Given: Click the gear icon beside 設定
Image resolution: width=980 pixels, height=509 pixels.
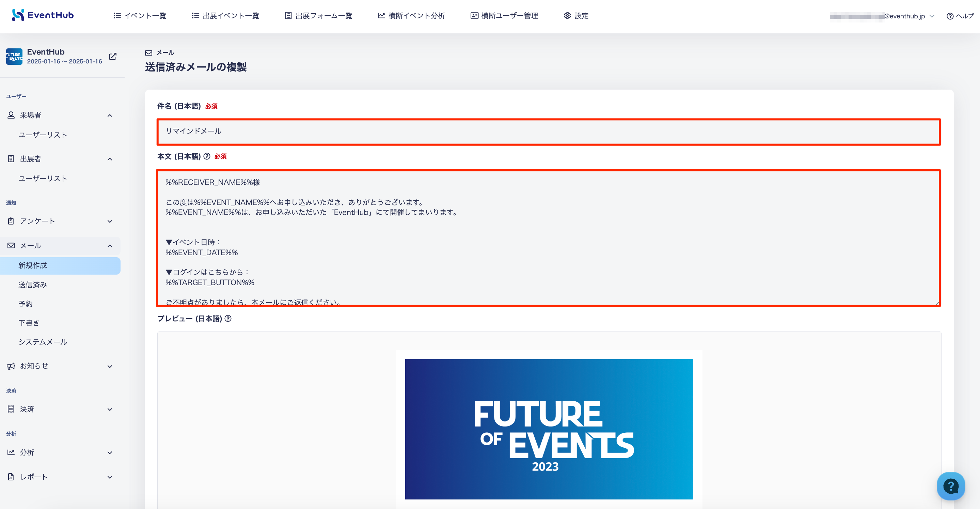Looking at the screenshot, I should 567,16.
